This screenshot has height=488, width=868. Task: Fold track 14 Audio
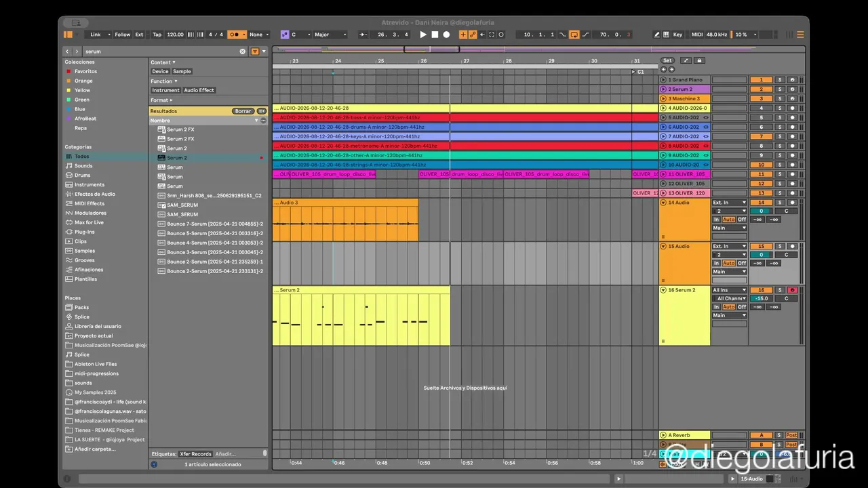pyautogui.click(x=663, y=202)
